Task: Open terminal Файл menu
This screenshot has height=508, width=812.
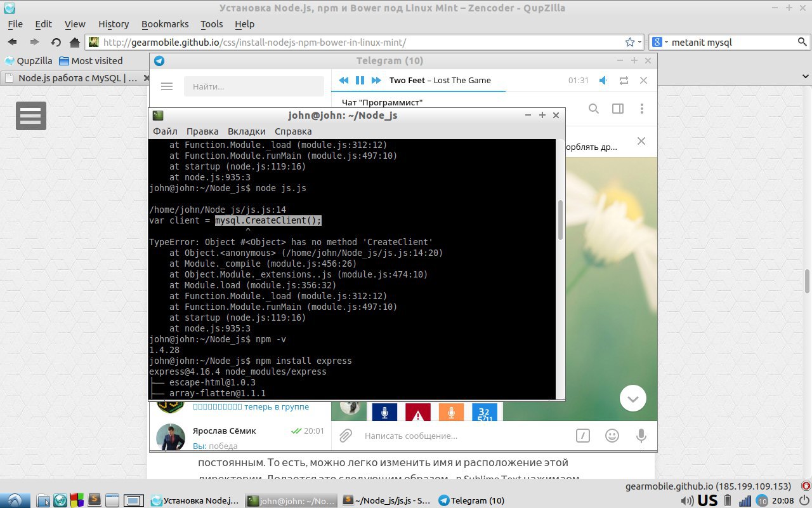Action: pyautogui.click(x=165, y=131)
